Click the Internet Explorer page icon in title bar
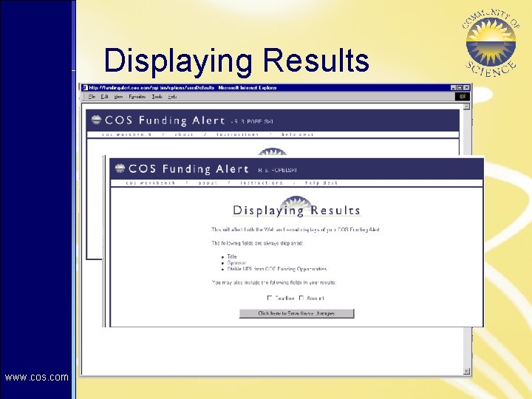Image resolution: width=532 pixels, height=399 pixels. 85,87
